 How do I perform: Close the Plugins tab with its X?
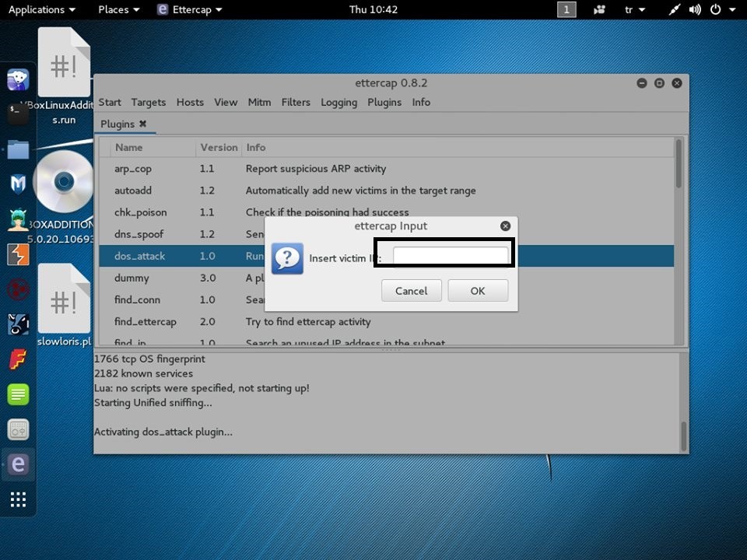(x=142, y=124)
